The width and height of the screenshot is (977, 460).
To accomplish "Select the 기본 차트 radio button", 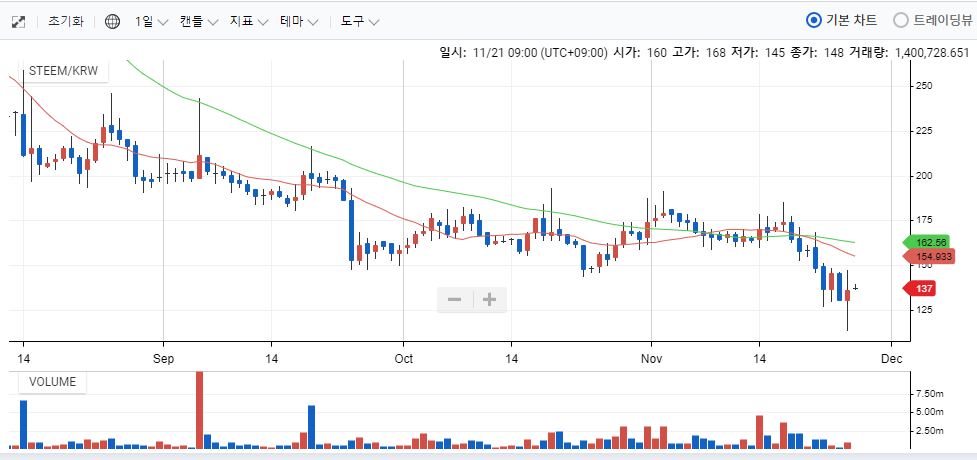I will (x=813, y=21).
